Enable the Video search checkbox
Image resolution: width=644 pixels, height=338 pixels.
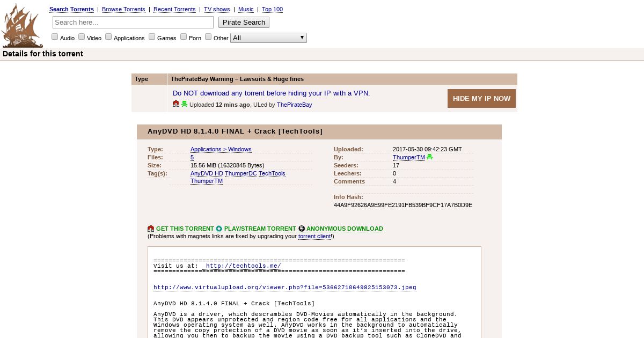coord(82,36)
